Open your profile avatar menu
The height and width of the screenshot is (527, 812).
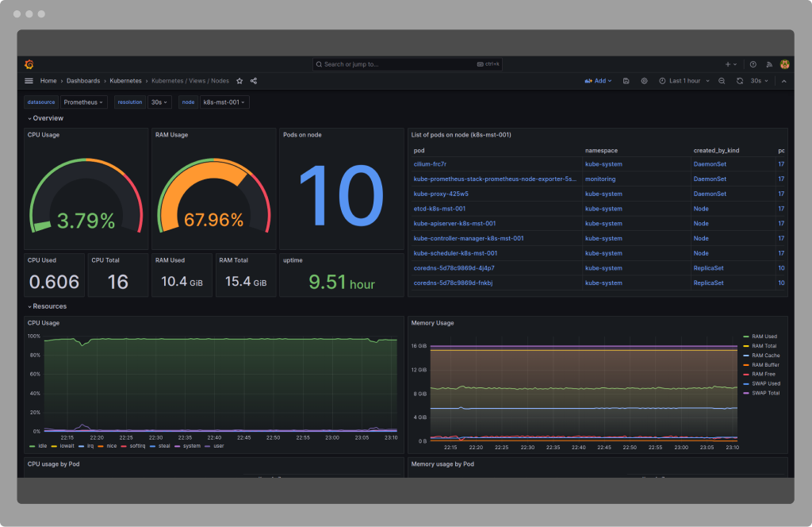click(x=783, y=63)
